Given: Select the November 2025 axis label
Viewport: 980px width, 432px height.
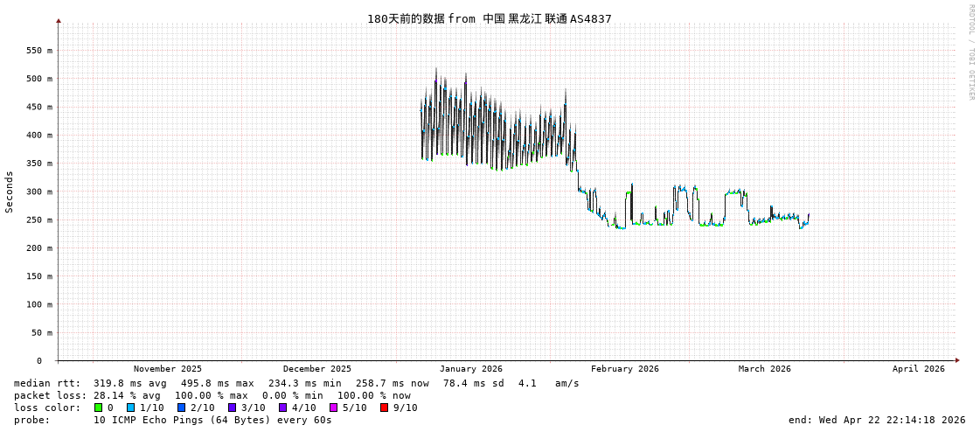Looking at the screenshot, I should [x=167, y=369].
